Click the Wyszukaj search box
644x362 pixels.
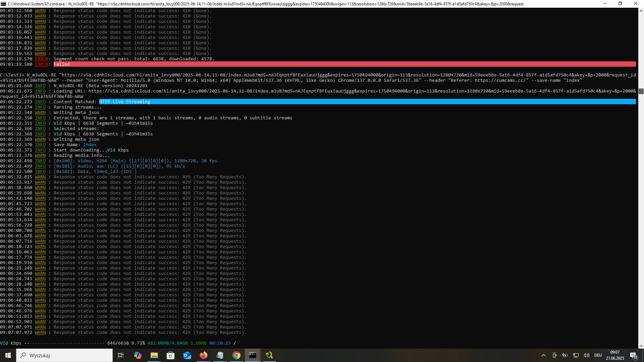[64, 355]
